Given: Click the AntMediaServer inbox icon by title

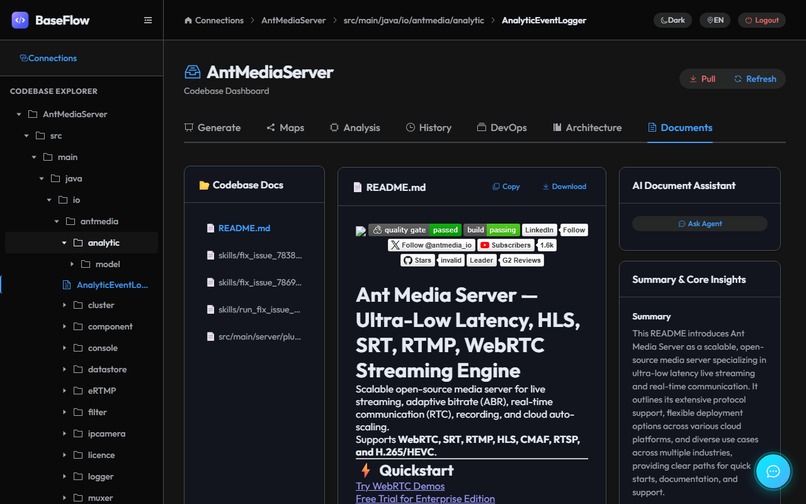Looking at the screenshot, I should 192,72.
